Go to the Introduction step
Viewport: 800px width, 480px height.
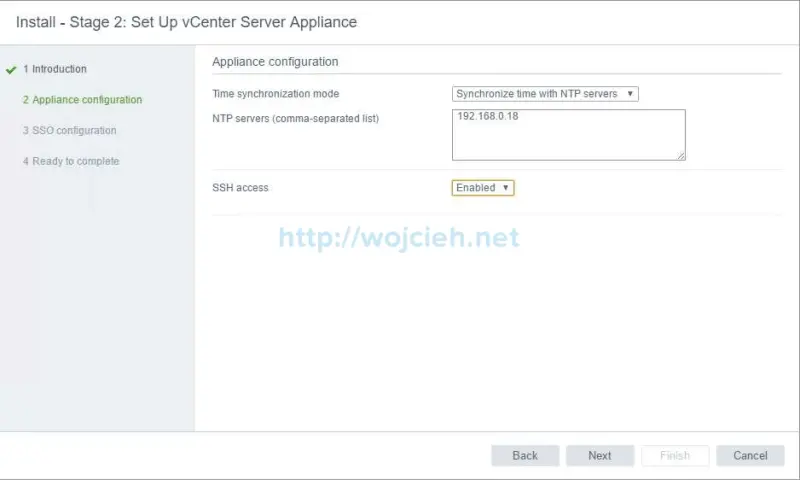click(x=59, y=69)
